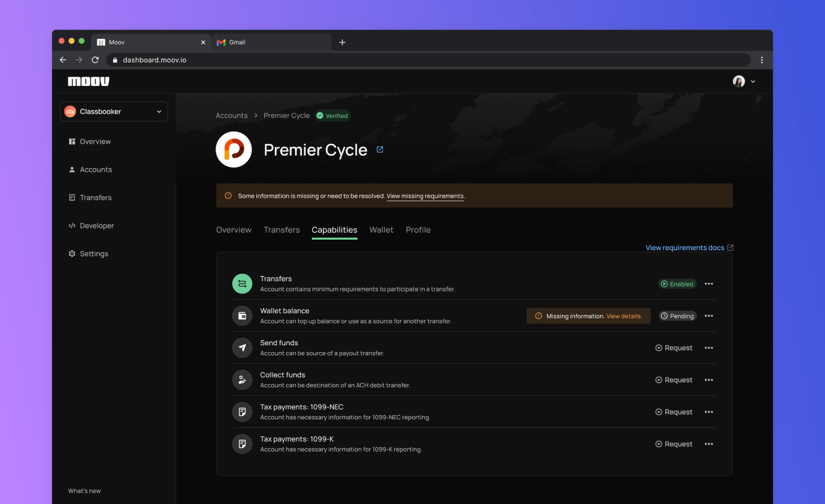The height and width of the screenshot is (504, 825).
Task: Switch to the Wallet tab
Action: [382, 230]
